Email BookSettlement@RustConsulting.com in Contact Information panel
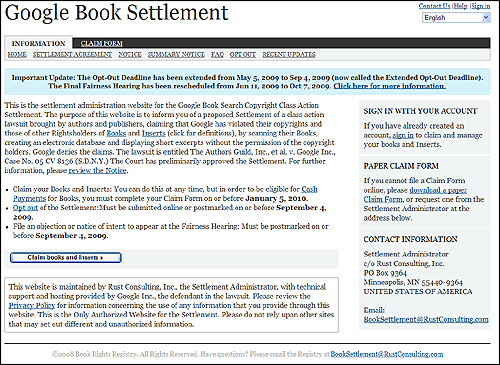This screenshot has height=365, width=500. point(426,319)
